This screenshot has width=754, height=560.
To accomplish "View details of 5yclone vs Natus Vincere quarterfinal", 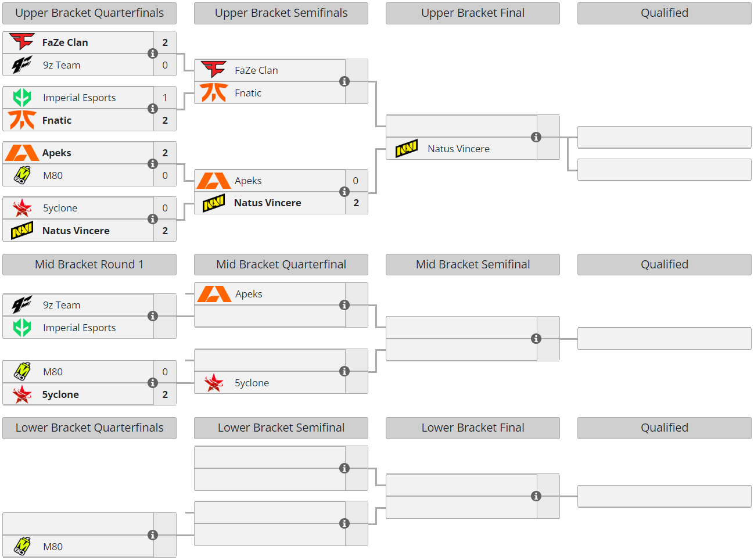I will point(153,219).
